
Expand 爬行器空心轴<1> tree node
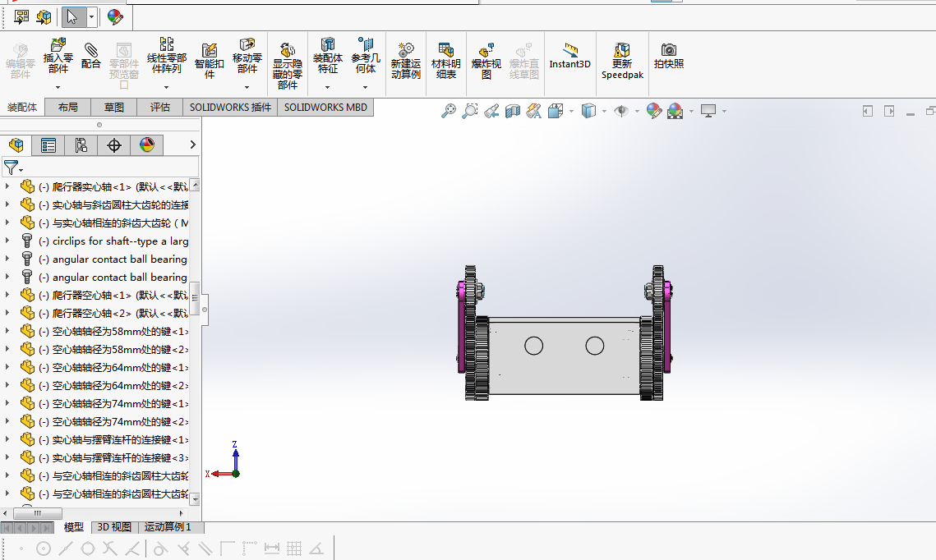(7, 296)
